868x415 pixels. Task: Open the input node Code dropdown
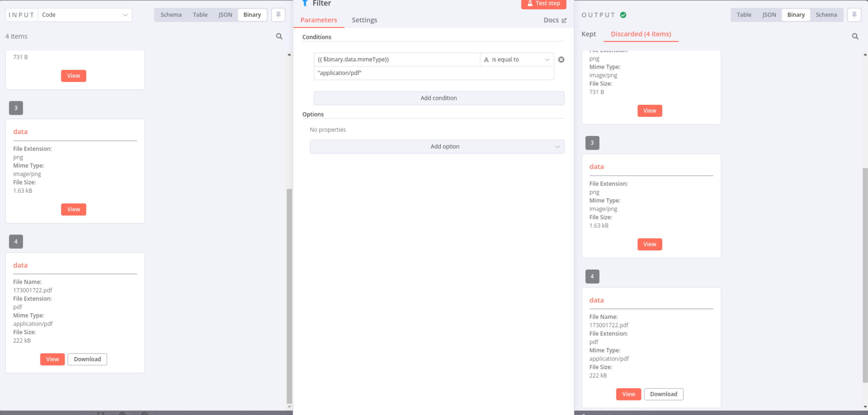pyautogui.click(x=85, y=15)
